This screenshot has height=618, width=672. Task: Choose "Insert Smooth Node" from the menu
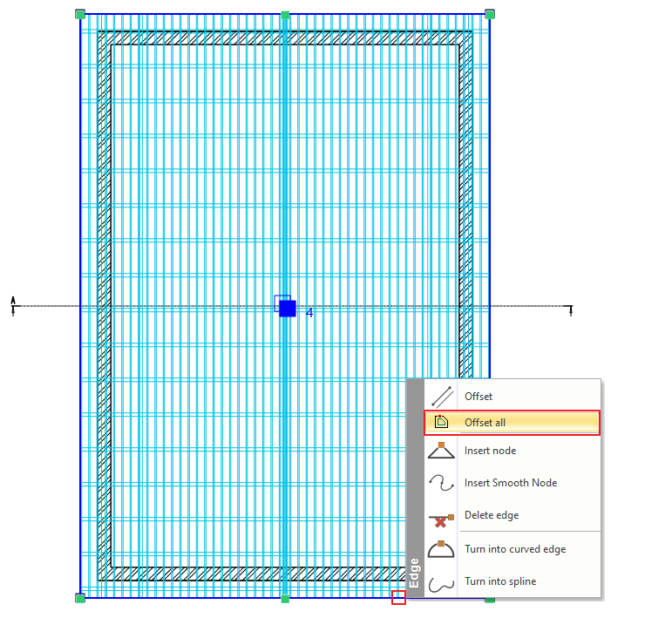tap(510, 483)
